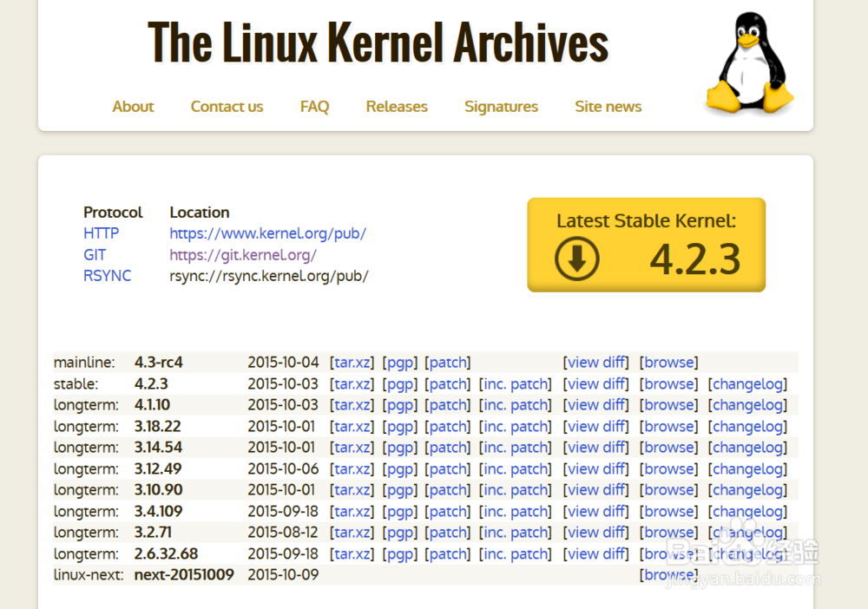View diff for longterm 3.12.49
The width and height of the screenshot is (868, 609).
point(596,469)
